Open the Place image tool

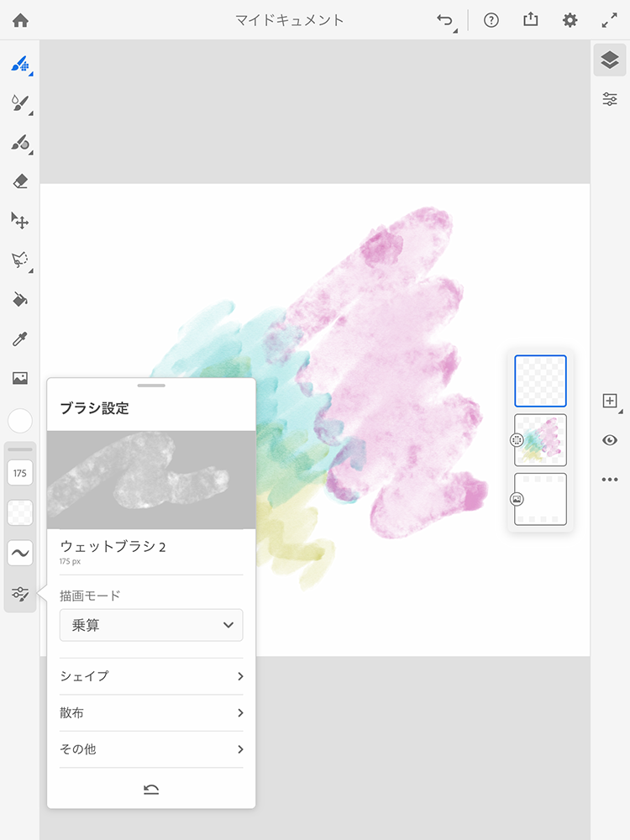point(20,378)
